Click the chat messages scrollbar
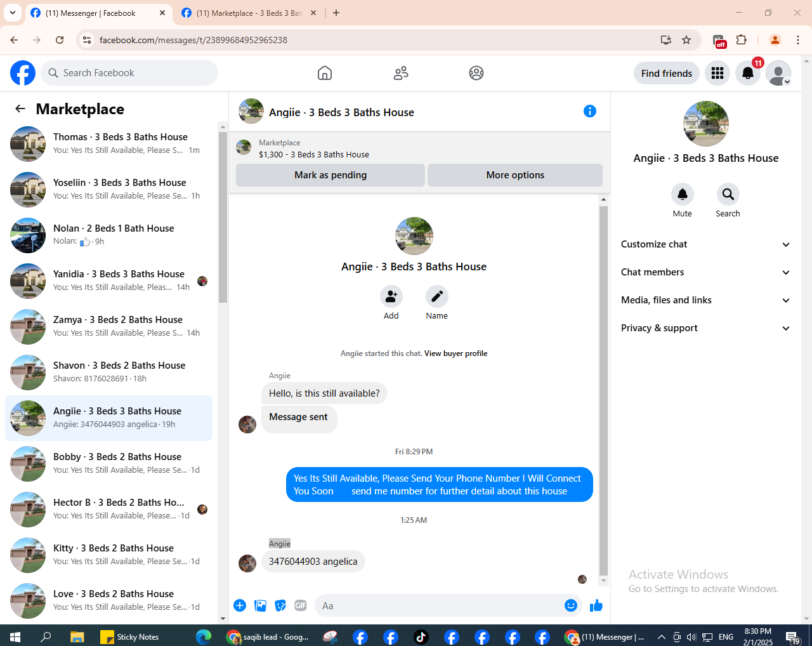 tap(603, 390)
